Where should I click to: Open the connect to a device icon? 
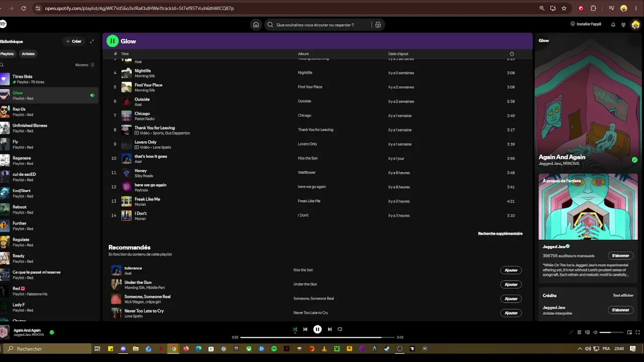pyautogui.click(x=587, y=332)
